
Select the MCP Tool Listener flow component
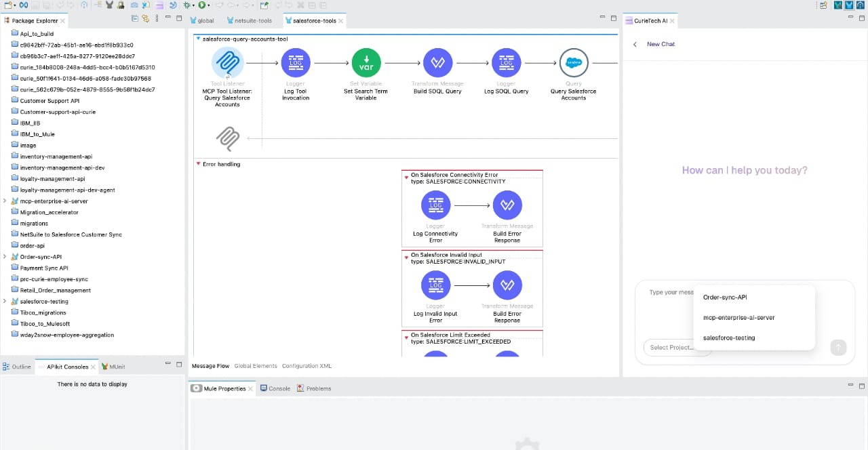point(228,62)
